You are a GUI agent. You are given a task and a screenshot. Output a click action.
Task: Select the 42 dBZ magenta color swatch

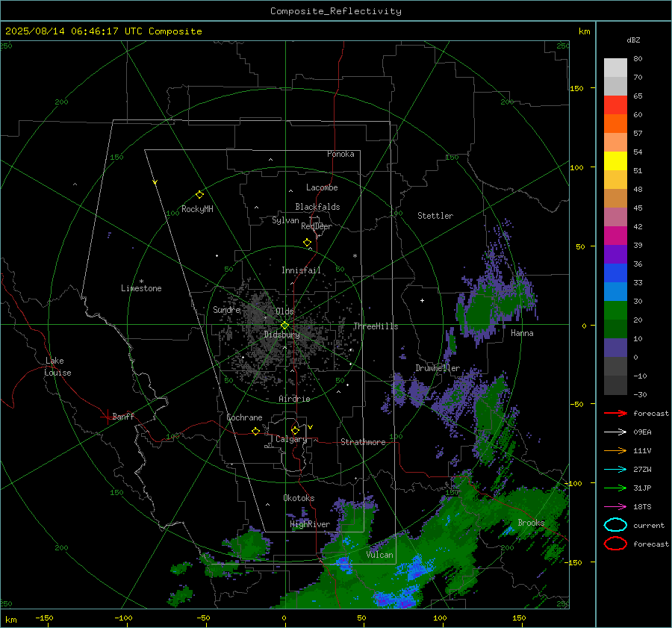pyautogui.click(x=615, y=235)
